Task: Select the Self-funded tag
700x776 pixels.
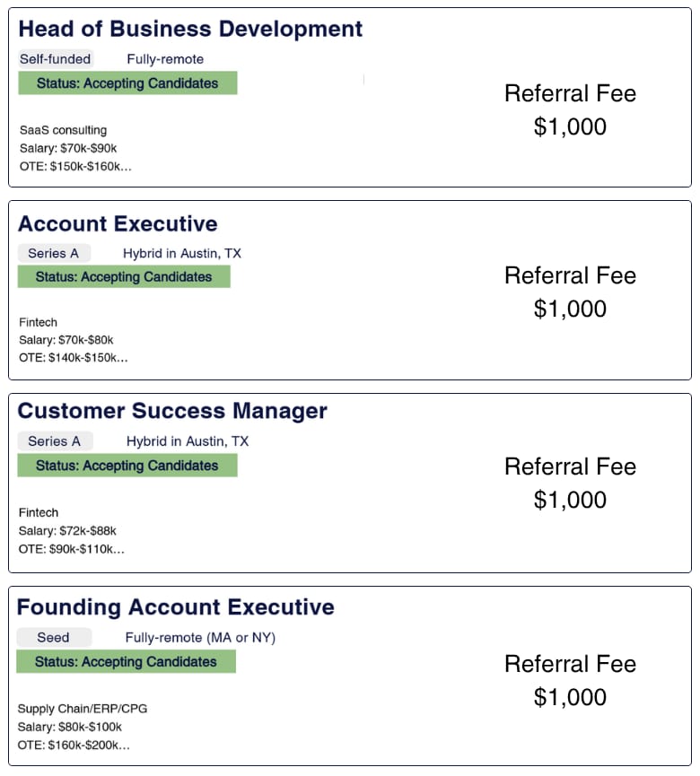Action: [56, 59]
